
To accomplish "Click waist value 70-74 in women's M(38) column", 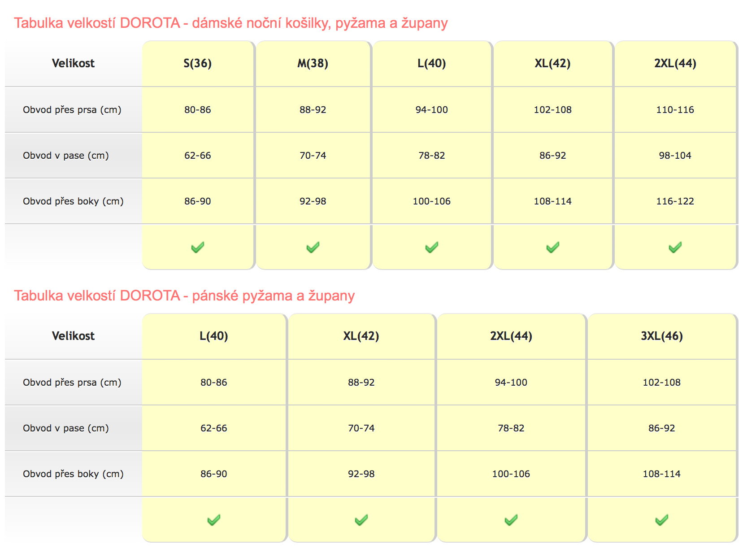I will click(313, 156).
